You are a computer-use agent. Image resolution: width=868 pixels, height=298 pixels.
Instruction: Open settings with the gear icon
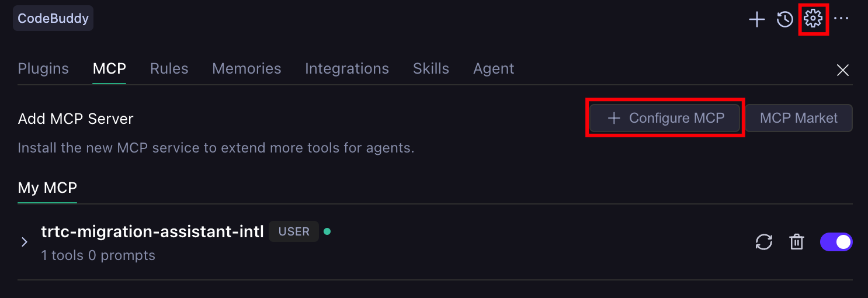[813, 19]
